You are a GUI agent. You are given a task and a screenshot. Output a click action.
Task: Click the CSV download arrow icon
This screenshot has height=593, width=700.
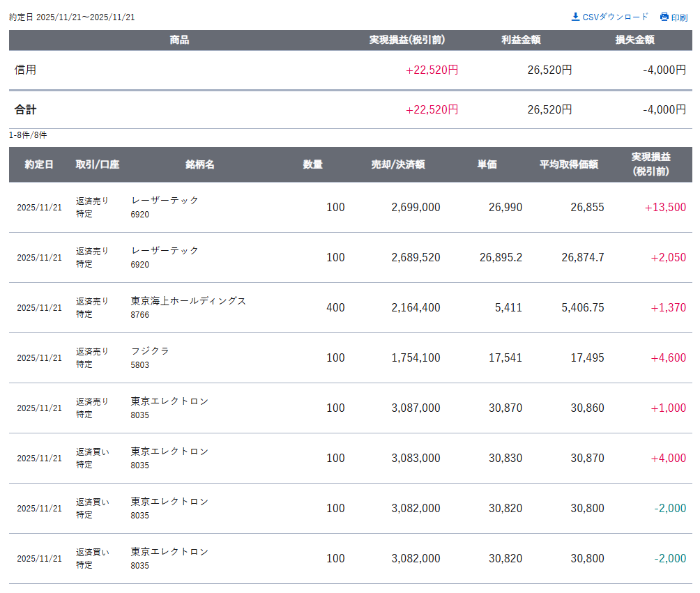pyautogui.click(x=575, y=17)
